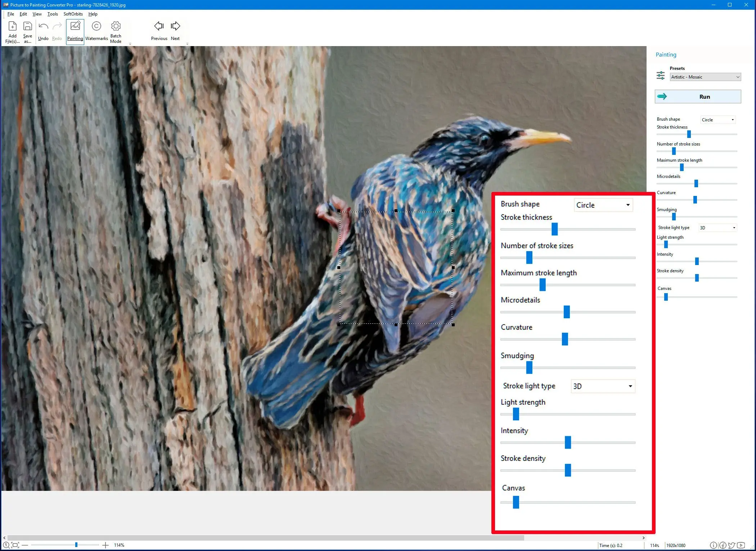Screen dimensions: 756x551
Task: Toggle the Curvature adjustment slider
Action: [564, 340]
